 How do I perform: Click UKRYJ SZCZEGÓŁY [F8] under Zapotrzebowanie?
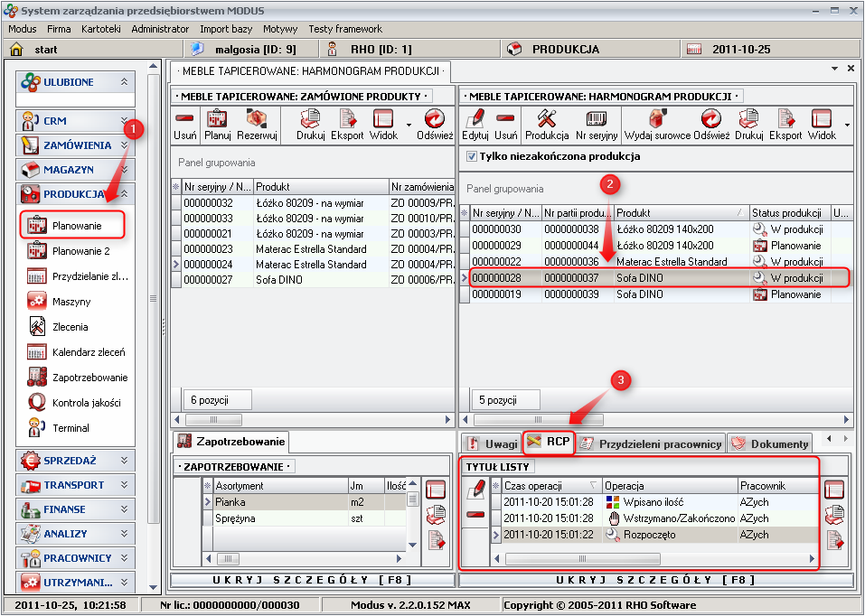coord(312,580)
